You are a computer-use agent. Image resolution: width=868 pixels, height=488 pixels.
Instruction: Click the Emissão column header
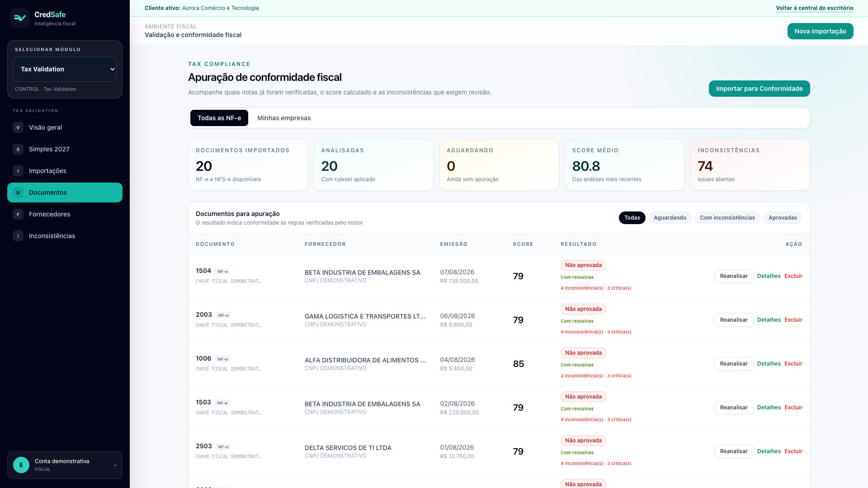454,244
